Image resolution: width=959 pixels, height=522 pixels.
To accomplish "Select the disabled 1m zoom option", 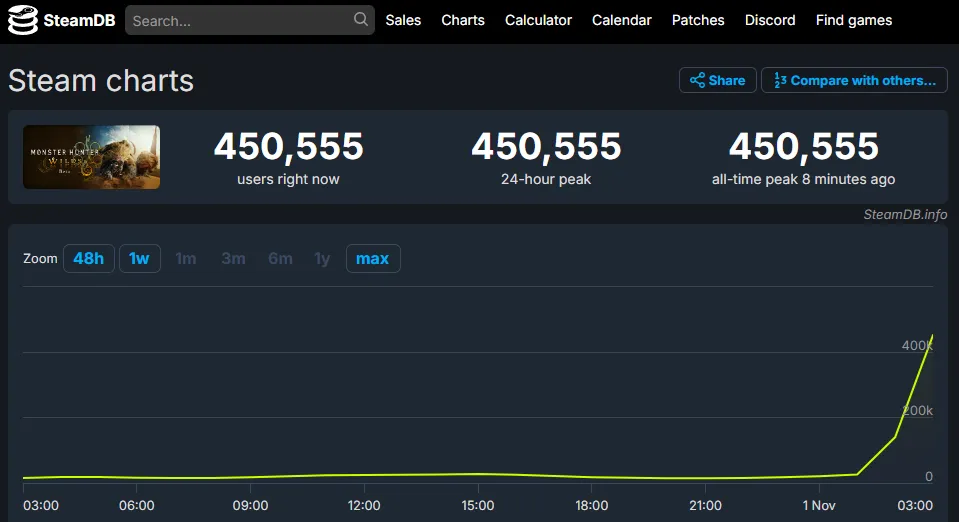I will pyautogui.click(x=186, y=258).
